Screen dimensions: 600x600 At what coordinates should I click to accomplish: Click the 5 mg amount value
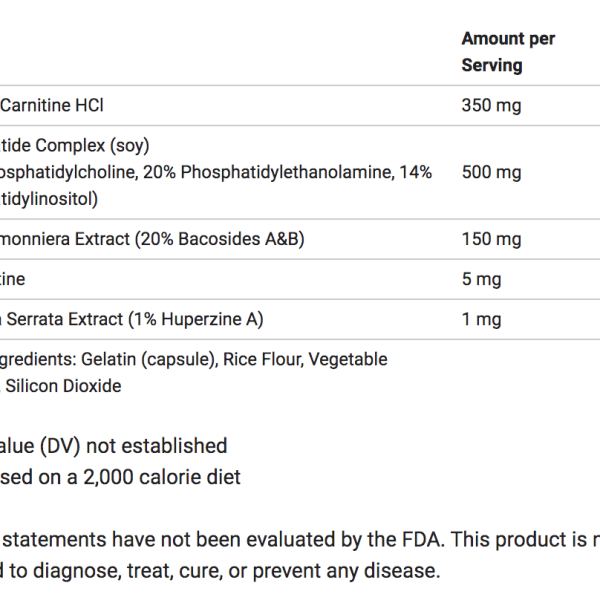tap(481, 279)
